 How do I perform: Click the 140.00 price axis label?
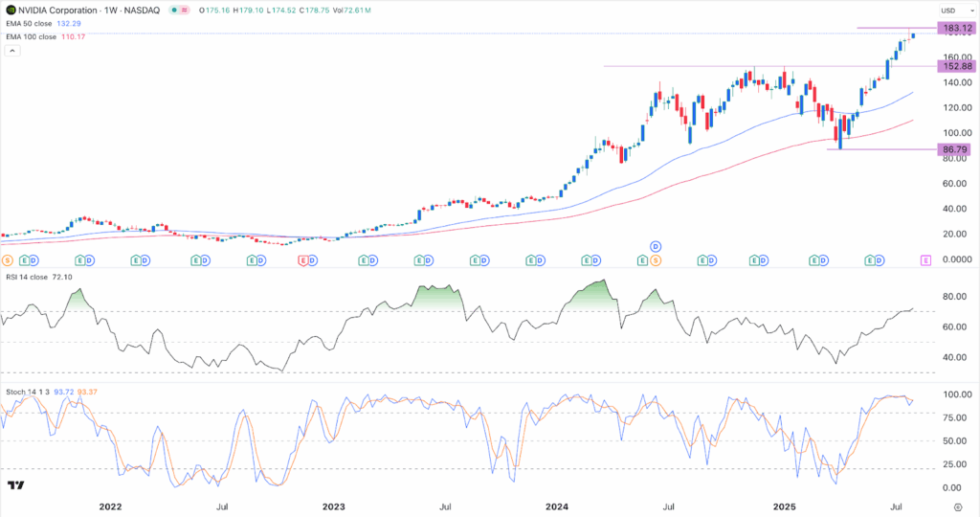pyautogui.click(x=957, y=82)
